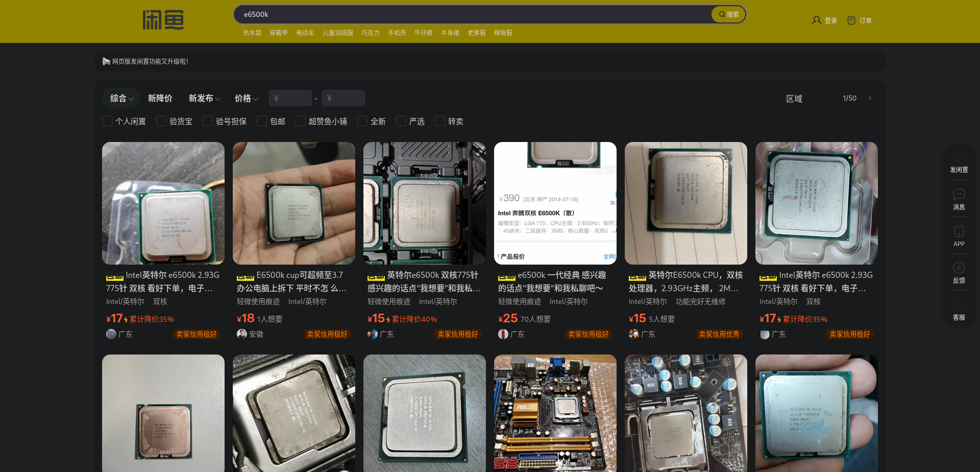
Task: Click the previous page arrow
Action: [x=830, y=98]
